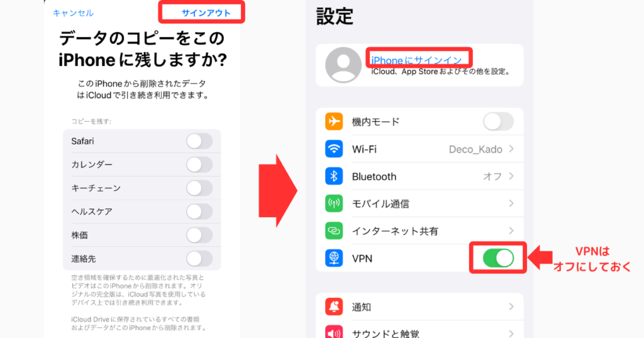Enable the 機内モード switch
Screen dimensions: 644x338
tap(498, 122)
